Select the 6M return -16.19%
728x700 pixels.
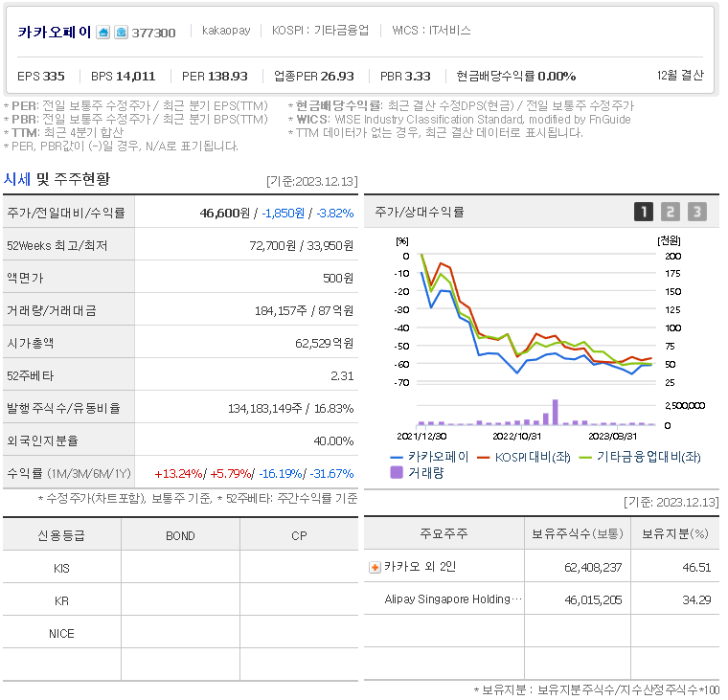(281, 473)
